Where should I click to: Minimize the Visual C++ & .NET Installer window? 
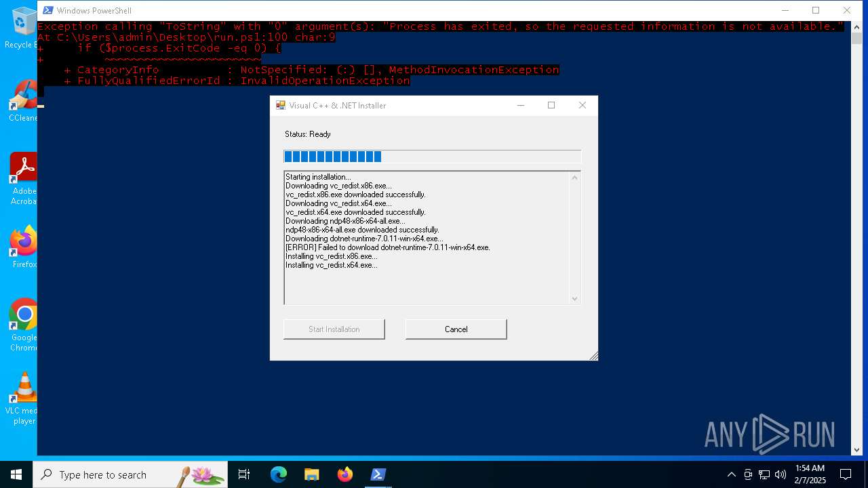tap(521, 105)
